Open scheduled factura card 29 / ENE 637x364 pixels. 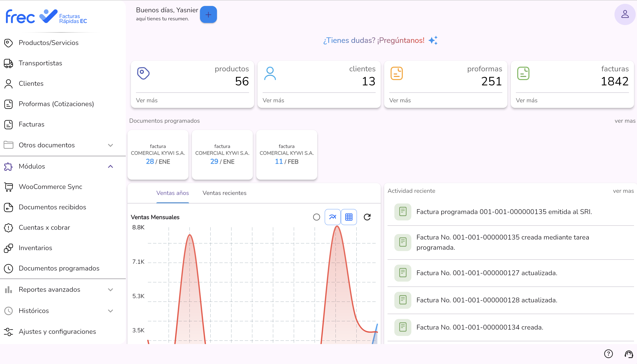click(222, 155)
